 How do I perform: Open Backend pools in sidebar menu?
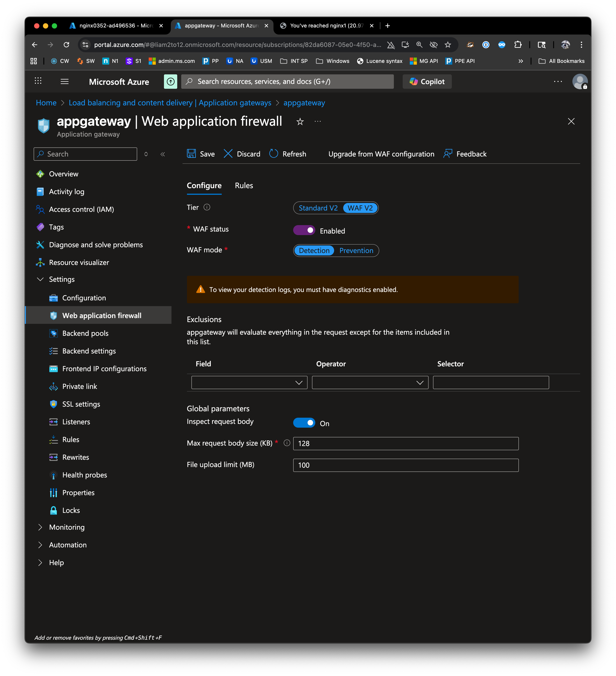tap(85, 333)
